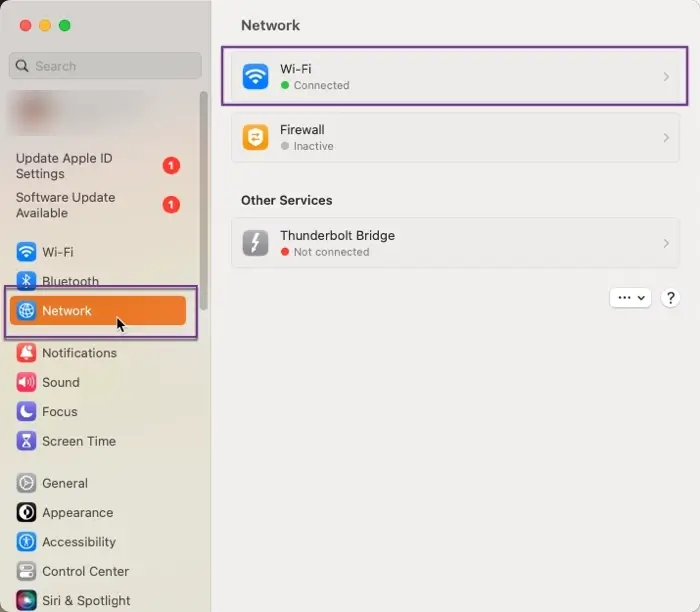Open Appearance settings in the sidebar
Viewport: 700px width, 612px height.
tap(98, 512)
